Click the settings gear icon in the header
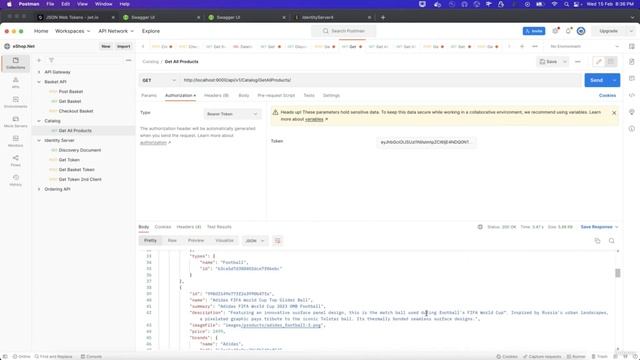 [x=555, y=31]
